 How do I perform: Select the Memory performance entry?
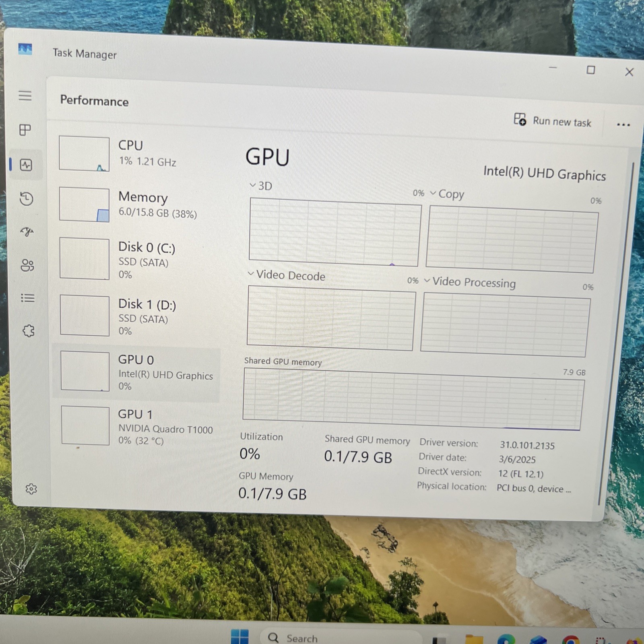pos(137,205)
